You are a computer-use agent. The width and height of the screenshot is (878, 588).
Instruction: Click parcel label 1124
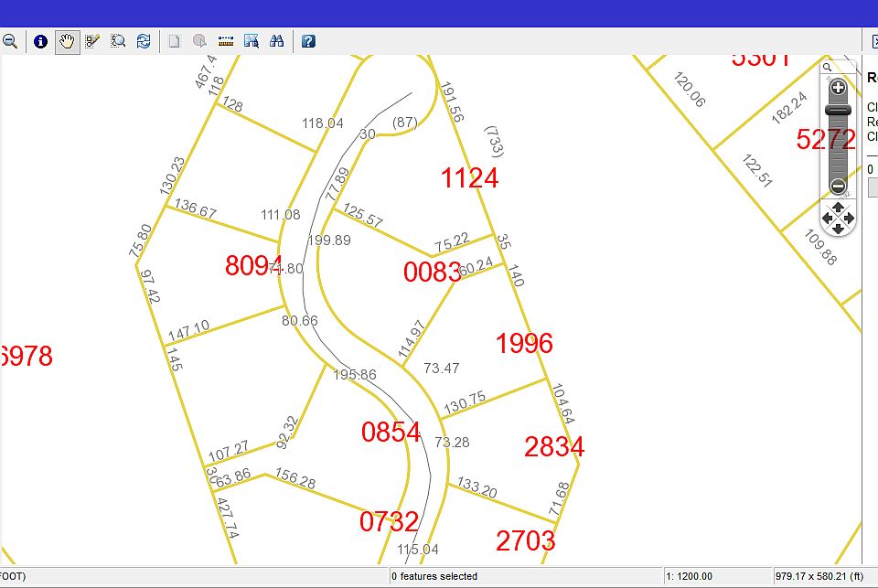[x=469, y=178]
